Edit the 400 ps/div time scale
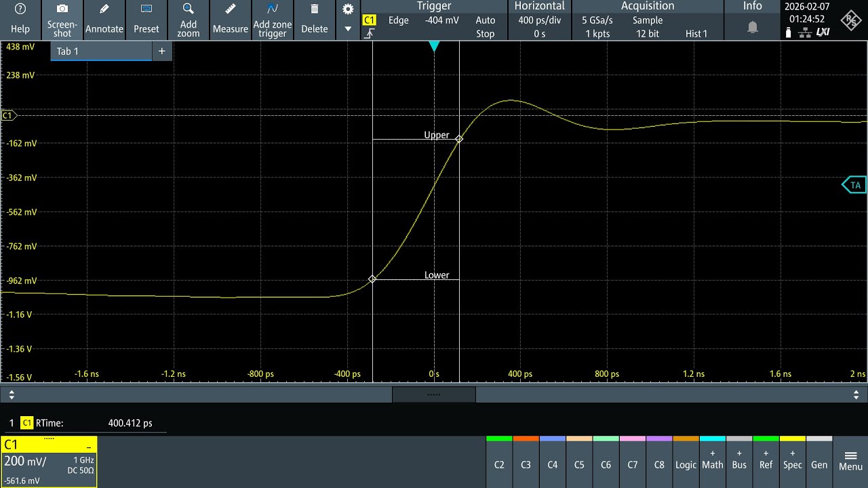Screen dimensions: 868x488 [539, 20]
